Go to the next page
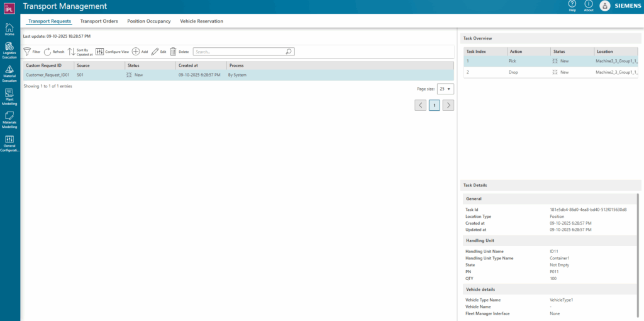Viewport: 644px width, 321px height. coord(448,105)
